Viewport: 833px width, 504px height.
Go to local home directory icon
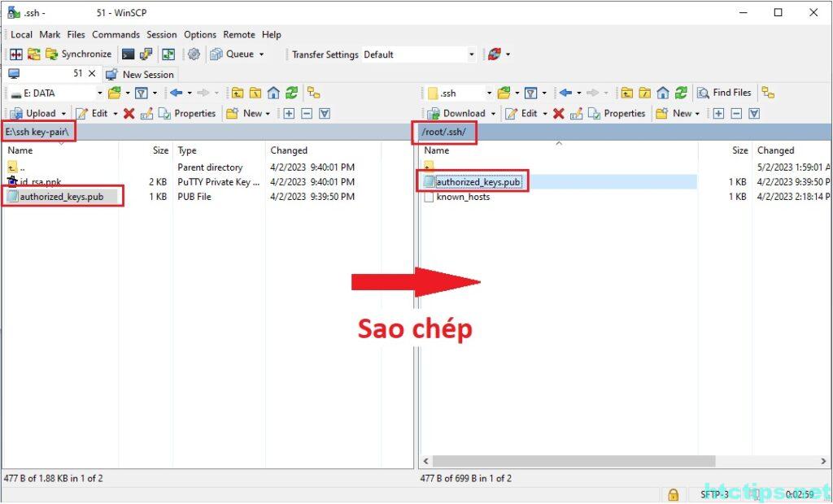point(273,93)
